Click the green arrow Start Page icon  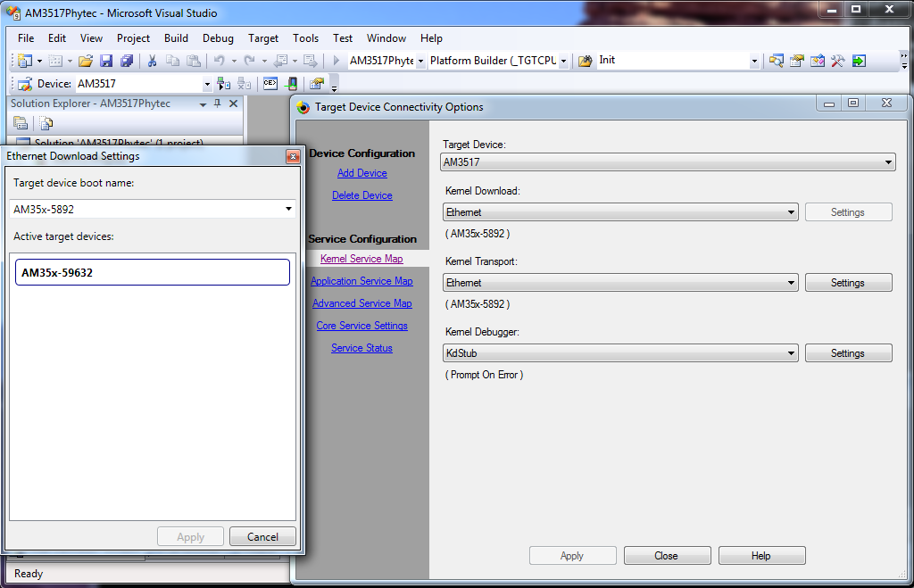[859, 61]
